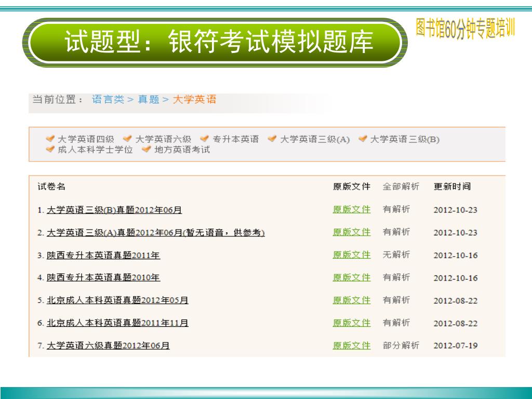Click 无解析 in 陕西专升本2011年 row

(396, 255)
